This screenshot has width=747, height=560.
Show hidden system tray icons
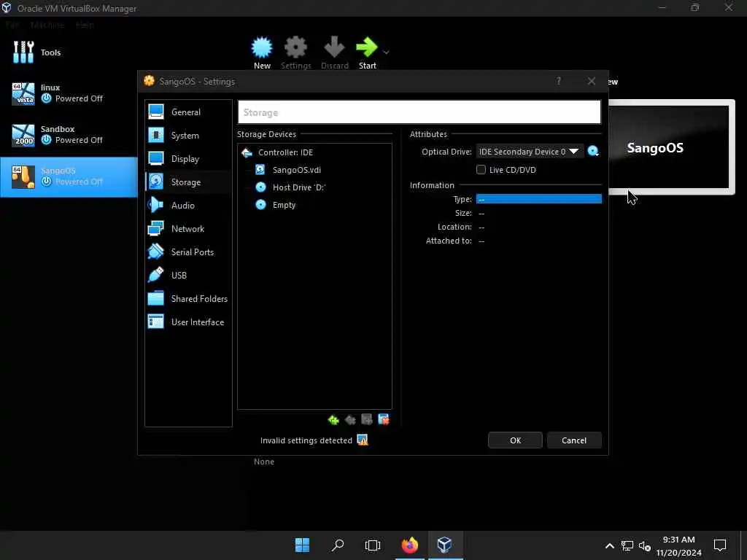[x=609, y=545]
